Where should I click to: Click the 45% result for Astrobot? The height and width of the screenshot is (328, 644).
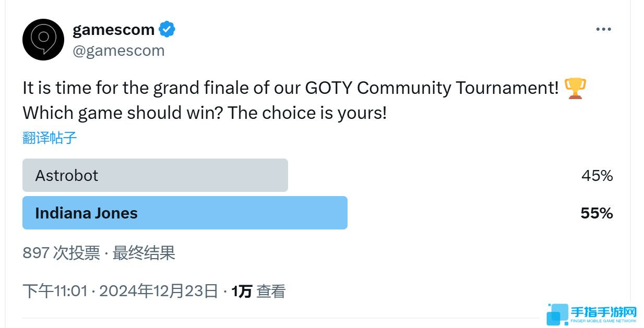597,176
